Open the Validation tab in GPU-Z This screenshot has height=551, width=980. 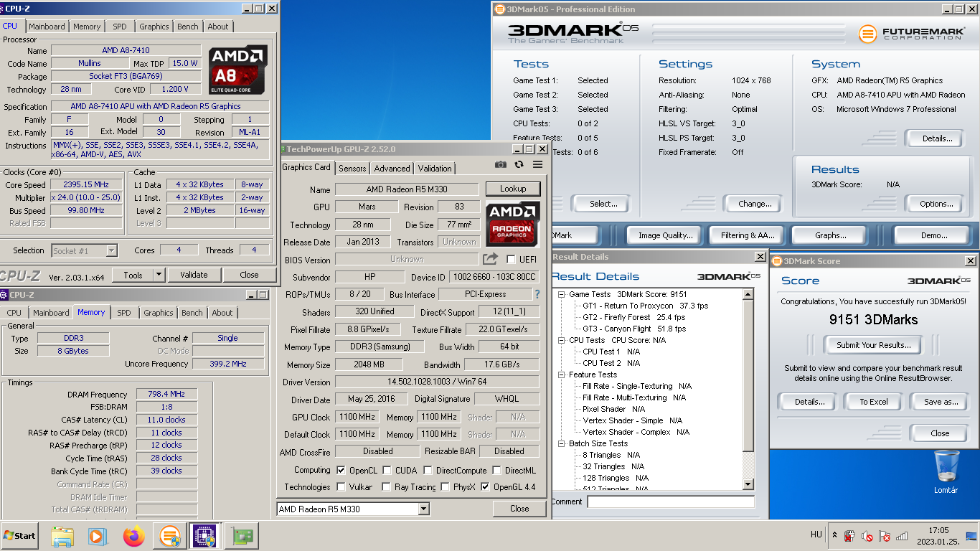coord(435,169)
